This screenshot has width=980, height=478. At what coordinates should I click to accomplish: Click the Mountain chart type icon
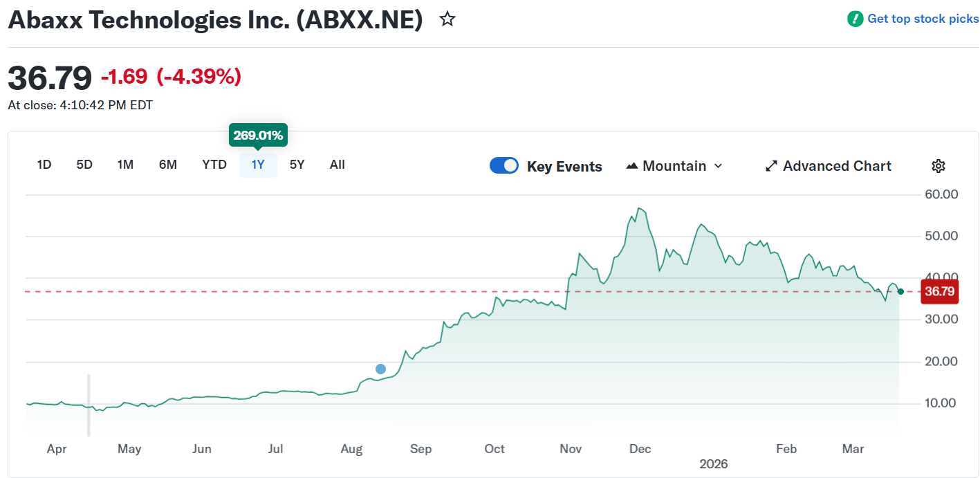click(631, 166)
